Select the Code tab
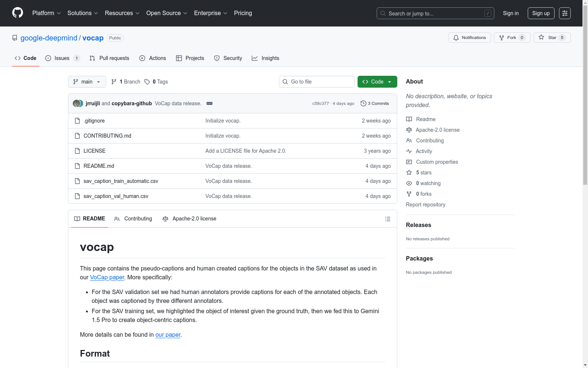Viewport: 588px width, 368px height. click(25, 58)
